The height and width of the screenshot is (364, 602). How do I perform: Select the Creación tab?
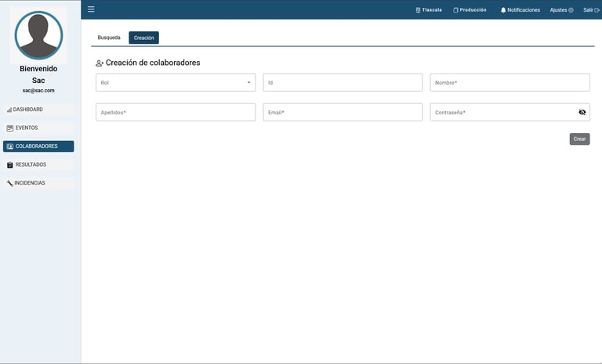point(144,38)
